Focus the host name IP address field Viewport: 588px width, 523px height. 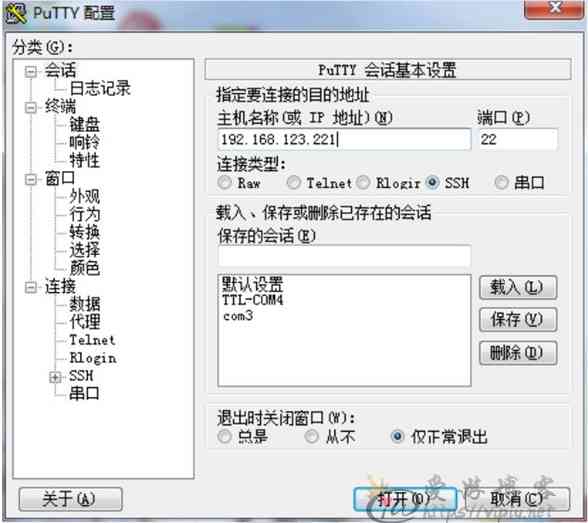tap(344, 139)
